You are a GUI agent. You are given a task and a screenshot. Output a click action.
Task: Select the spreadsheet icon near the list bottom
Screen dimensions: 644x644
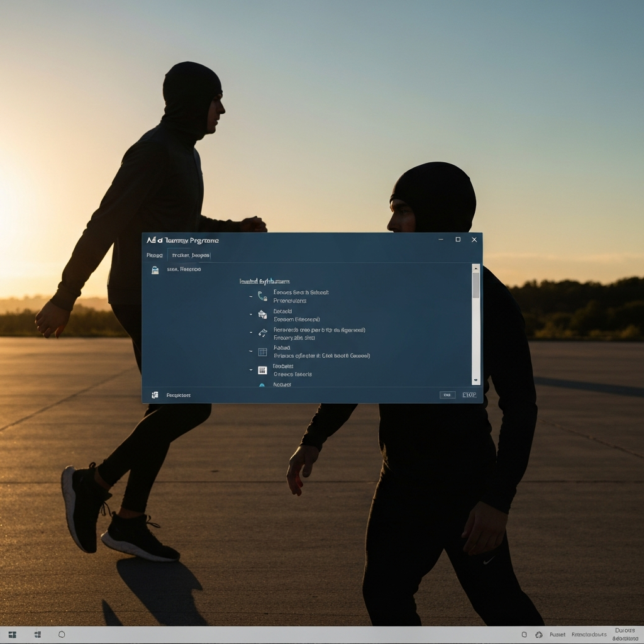[x=262, y=369]
